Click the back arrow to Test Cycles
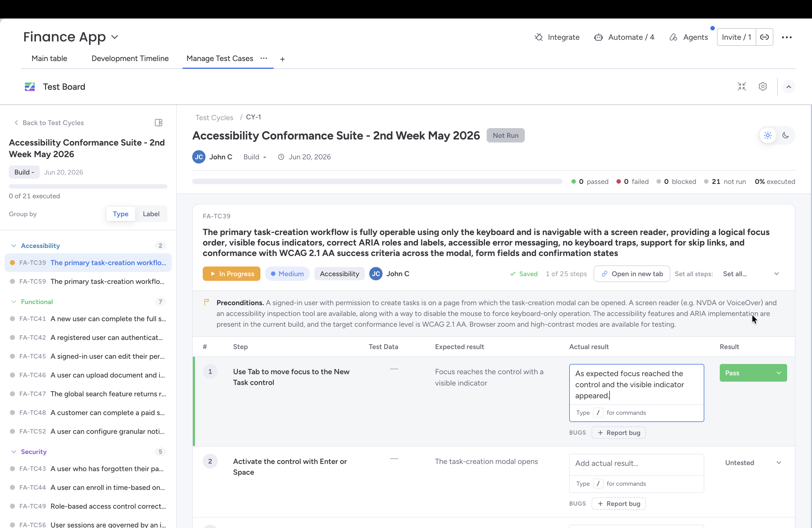Screen dimensions: 812x528 pyautogui.click(x=16, y=122)
